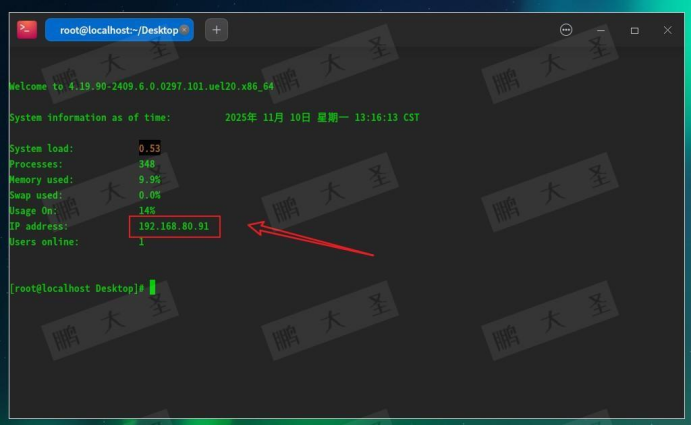Click the green cursor at the prompt
This screenshot has height=425, width=692.
pos(152,287)
